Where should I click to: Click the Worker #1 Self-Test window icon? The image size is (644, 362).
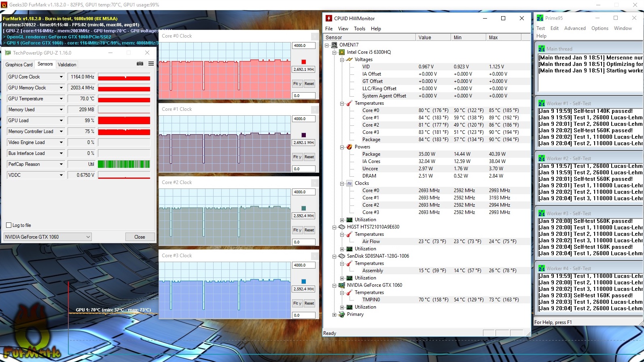542,104
